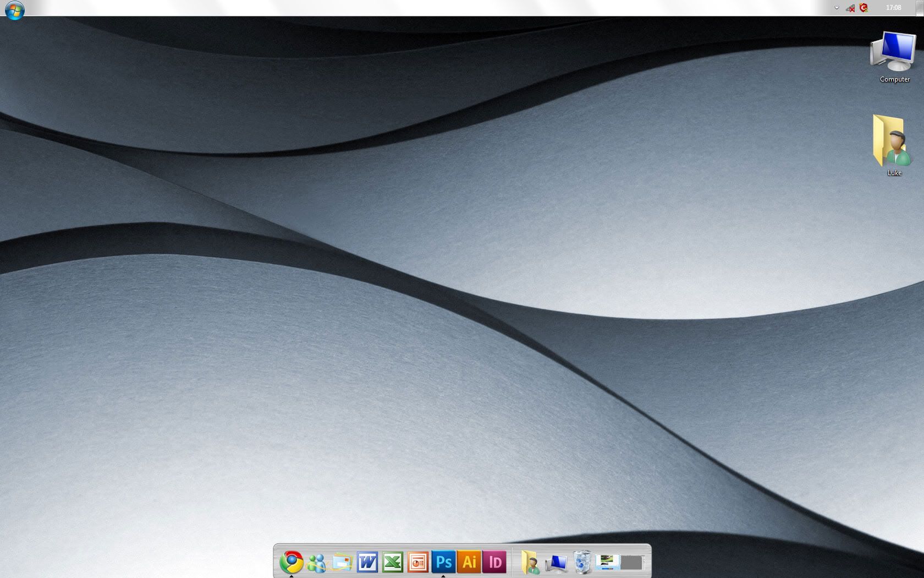The height and width of the screenshot is (578, 924).
Task: Launch Adobe Illustrator from the dock
Action: tap(469, 562)
